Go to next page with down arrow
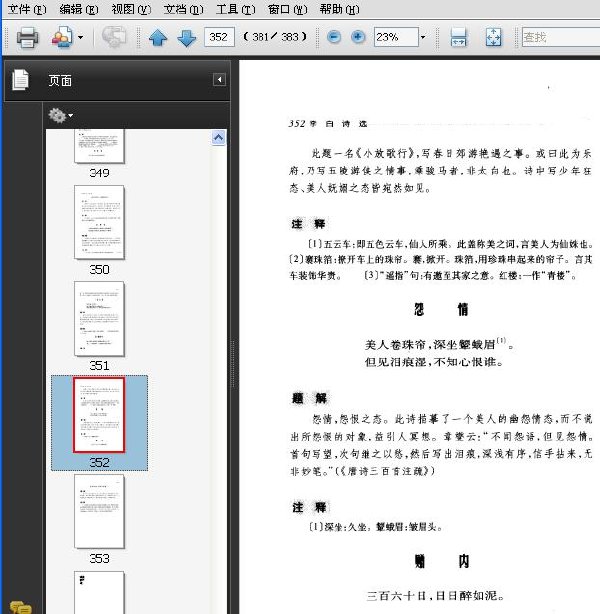This screenshot has height=614, width=600. coord(186,38)
